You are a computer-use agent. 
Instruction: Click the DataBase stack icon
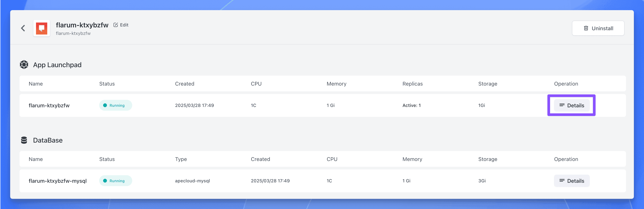(24, 140)
